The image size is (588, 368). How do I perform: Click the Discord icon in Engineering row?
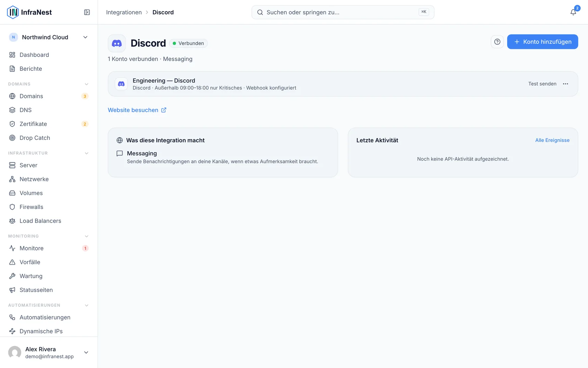tap(121, 84)
